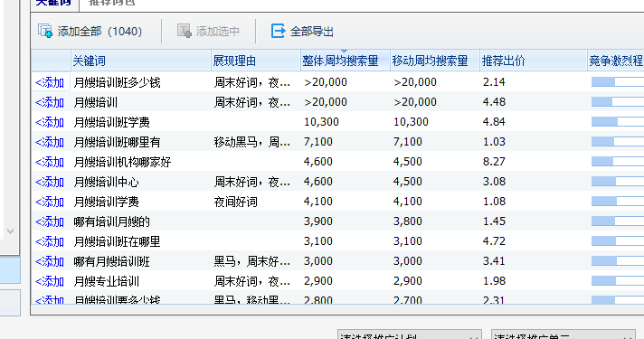
Task: Add keyword 月嫂专业培训 via <添加
Action: click(50, 281)
